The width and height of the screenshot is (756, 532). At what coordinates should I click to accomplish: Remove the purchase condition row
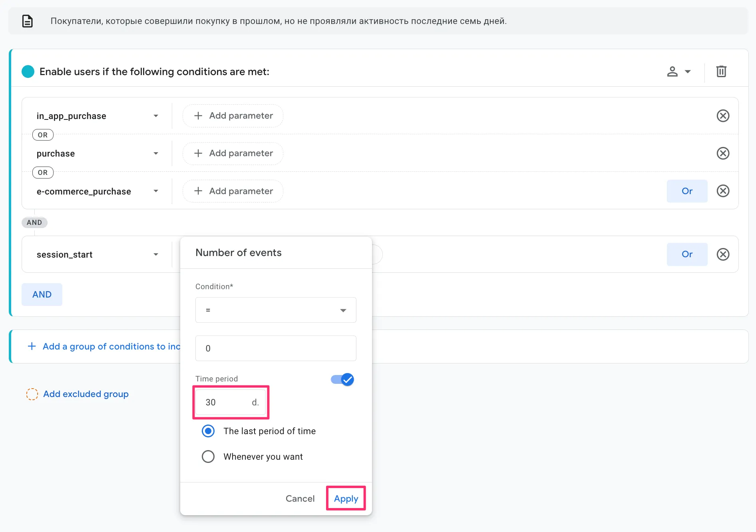pyautogui.click(x=722, y=153)
